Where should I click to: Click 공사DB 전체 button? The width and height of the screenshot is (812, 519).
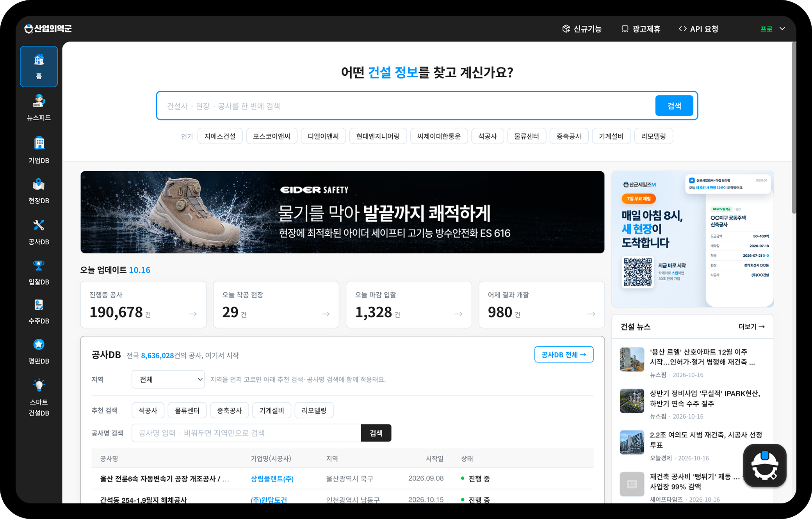564,354
